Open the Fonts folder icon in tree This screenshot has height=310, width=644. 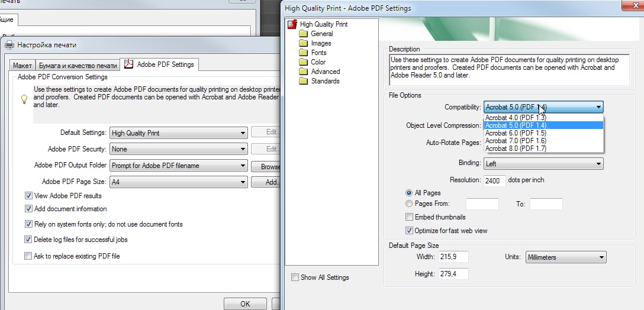[304, 53]
